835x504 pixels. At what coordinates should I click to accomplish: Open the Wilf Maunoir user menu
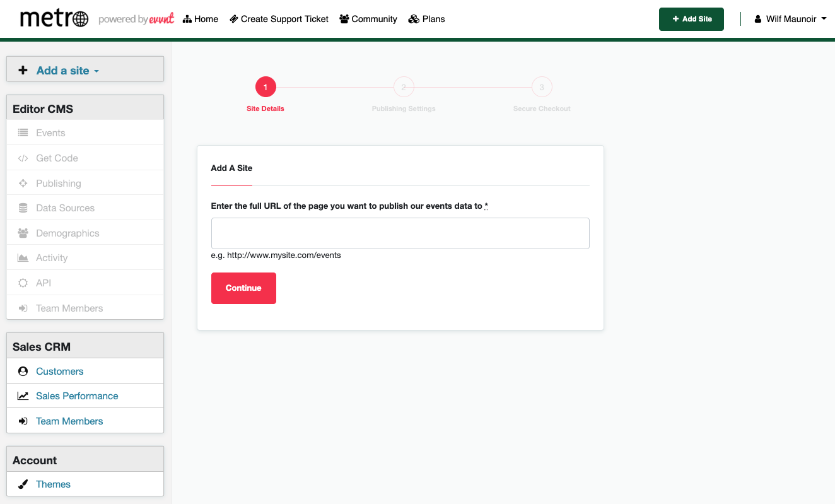(790, 20)
